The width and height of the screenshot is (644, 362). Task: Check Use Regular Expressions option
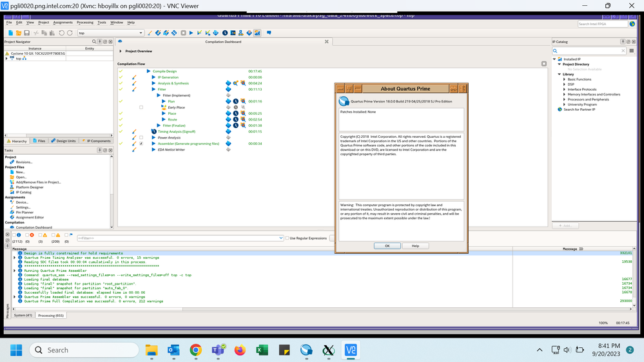(x=287, y=238)
